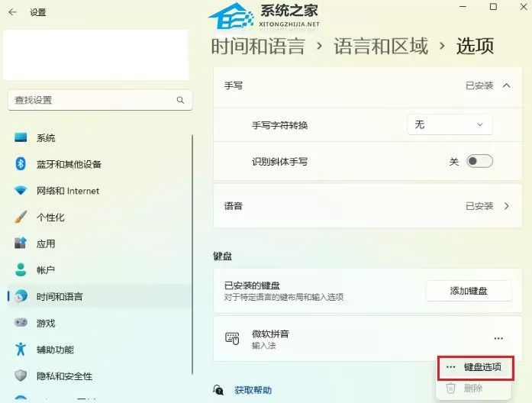Open the Bluetooth icon for 蓝牙和其他设备
Image resolution: width=532 pixels, height=403 pixels.
point(21,164)
